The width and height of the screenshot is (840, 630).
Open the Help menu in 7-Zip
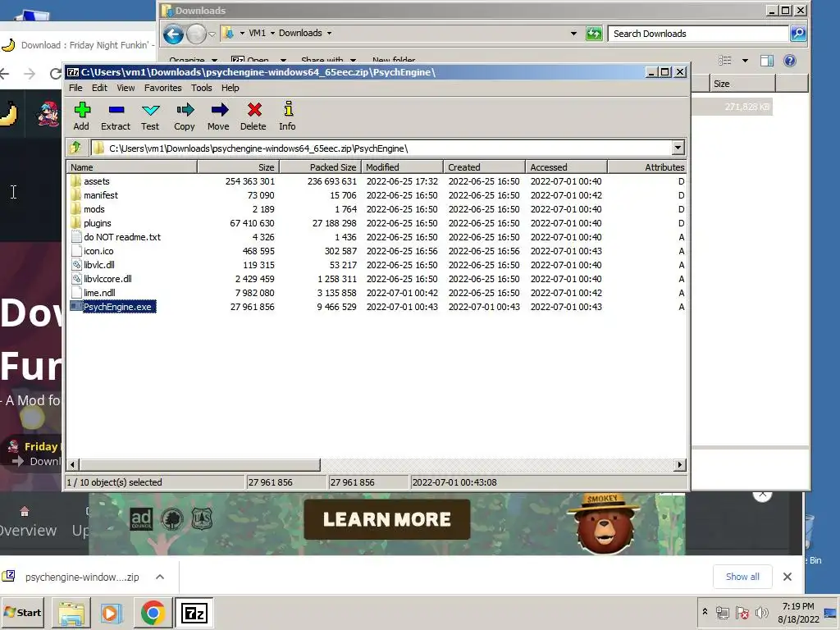coord(230,88)
